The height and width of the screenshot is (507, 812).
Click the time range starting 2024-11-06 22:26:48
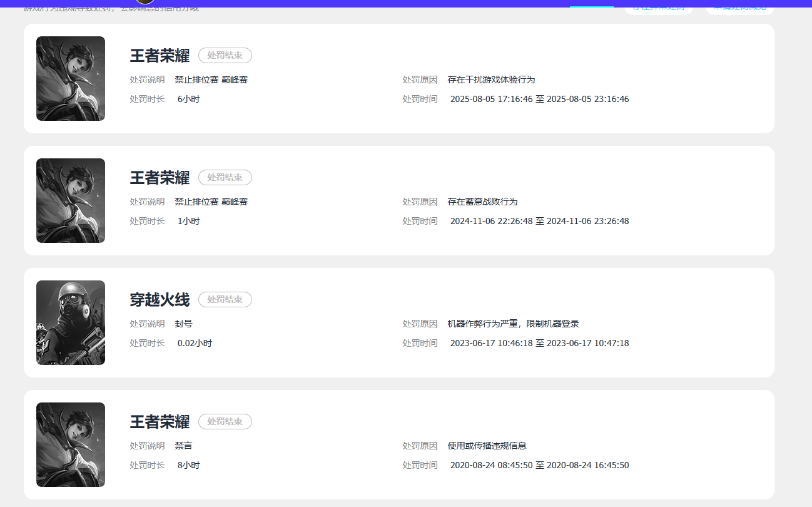540,221
